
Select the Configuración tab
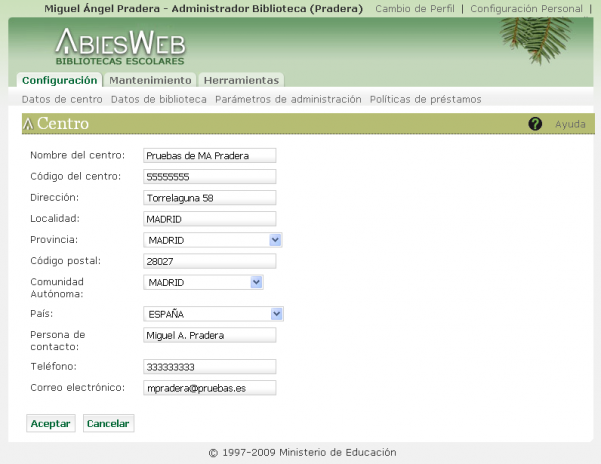click(60, 80)
